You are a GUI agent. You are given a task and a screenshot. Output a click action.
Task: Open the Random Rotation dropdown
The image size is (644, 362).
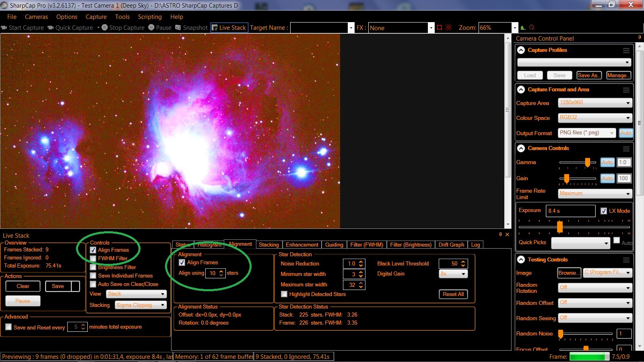tap(595, 288)
